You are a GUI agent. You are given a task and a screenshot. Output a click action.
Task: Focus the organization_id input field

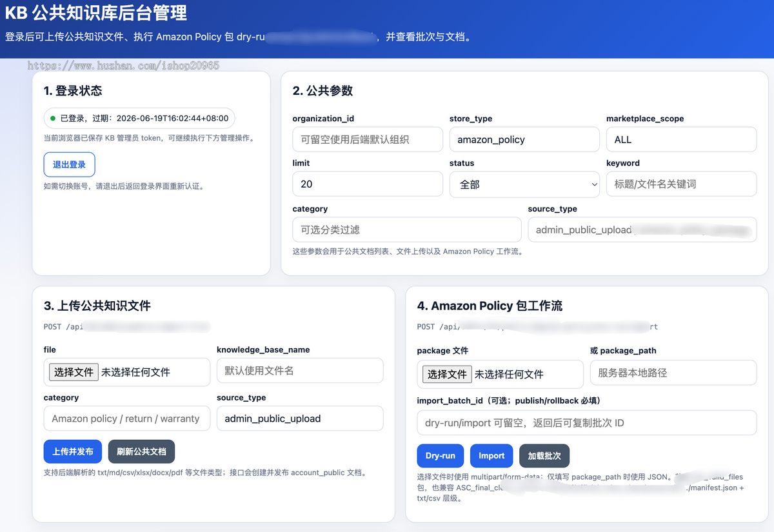click(368, 139)
